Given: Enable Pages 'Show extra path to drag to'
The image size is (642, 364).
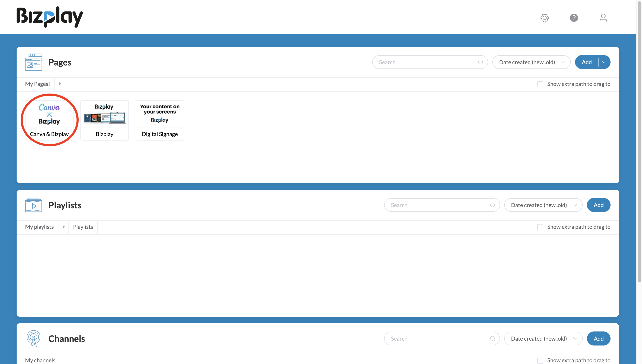Looking at the screenshot, I should pos(540,84).
